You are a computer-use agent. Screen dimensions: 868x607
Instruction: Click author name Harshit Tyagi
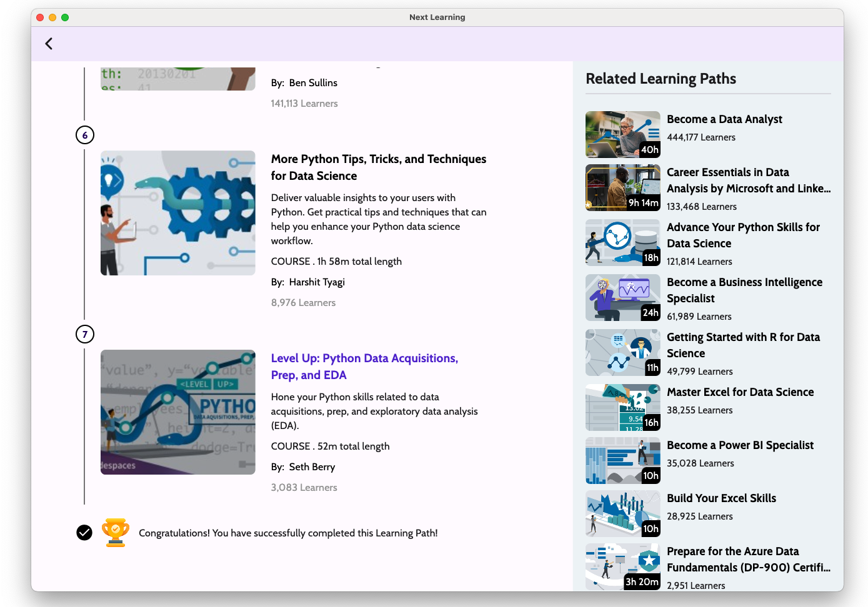tap(317, 282)
